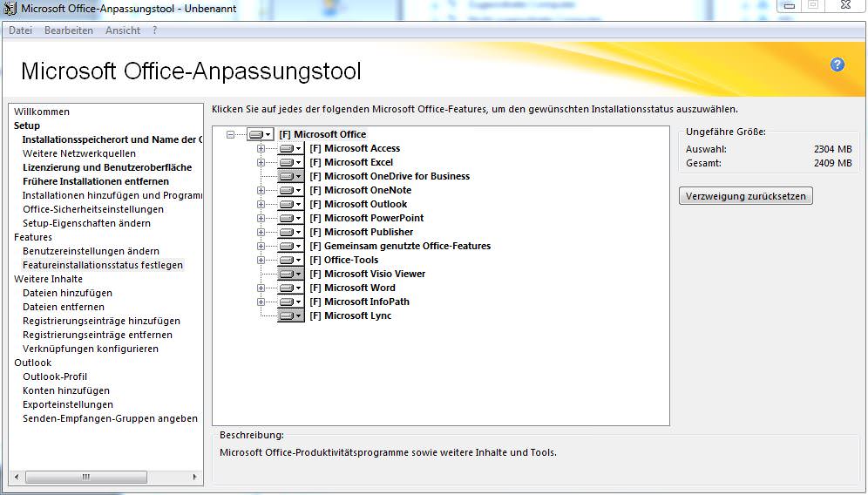Click navigation pane horizontal scrollbar thumb
Screen dimensions: 868x495
(x=85, y=477)
